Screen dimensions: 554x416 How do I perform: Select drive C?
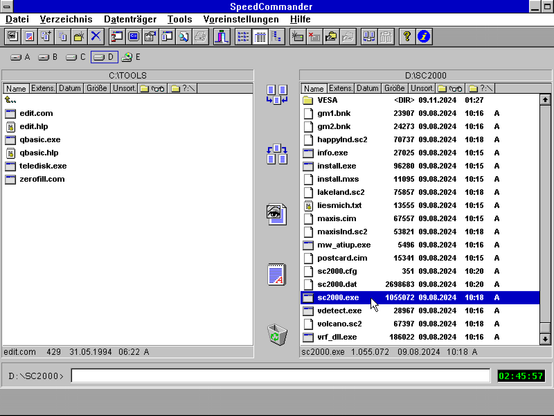pyautogui.click(x=76, y=57)
